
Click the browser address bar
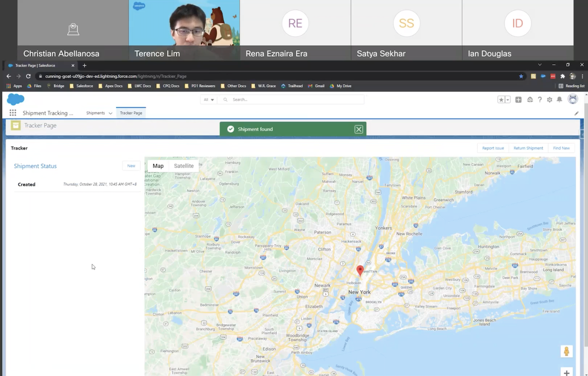(278, 76)
